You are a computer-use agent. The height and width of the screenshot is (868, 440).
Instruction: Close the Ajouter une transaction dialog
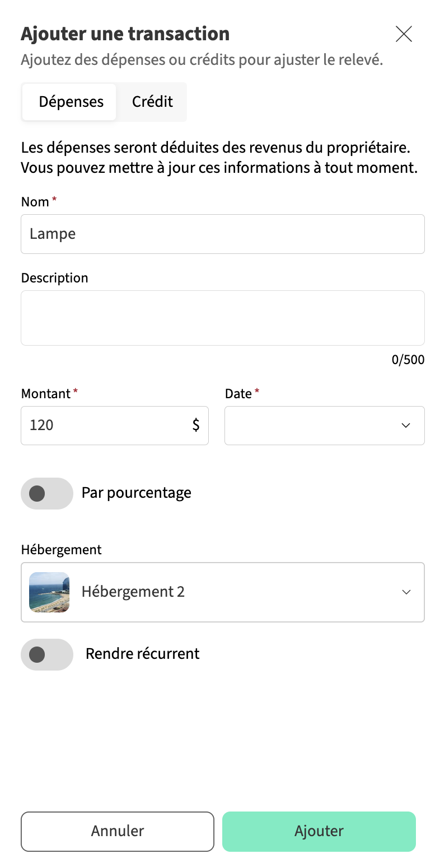click(404, 34)
